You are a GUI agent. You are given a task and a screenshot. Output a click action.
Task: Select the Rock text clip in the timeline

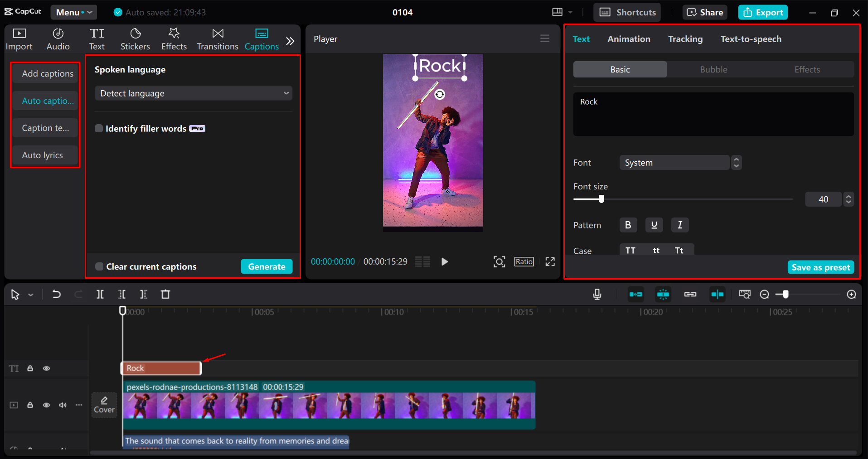160,368
